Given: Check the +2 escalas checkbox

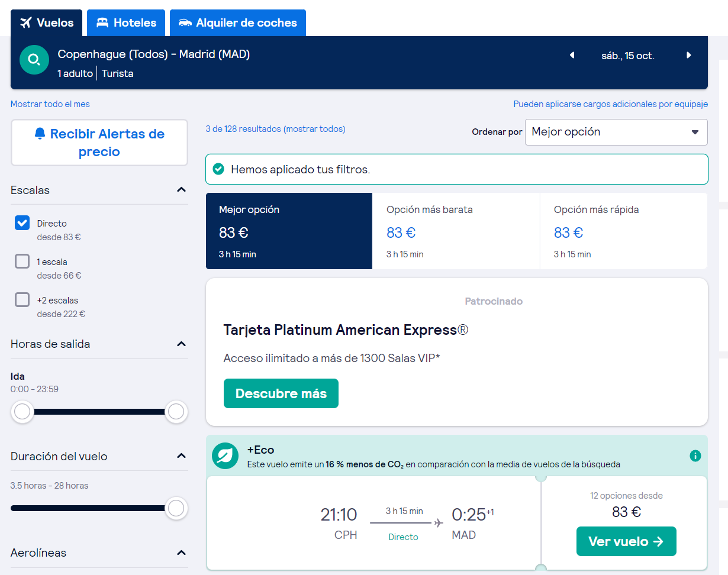Looking at the screenshot, I should (22, 300).
